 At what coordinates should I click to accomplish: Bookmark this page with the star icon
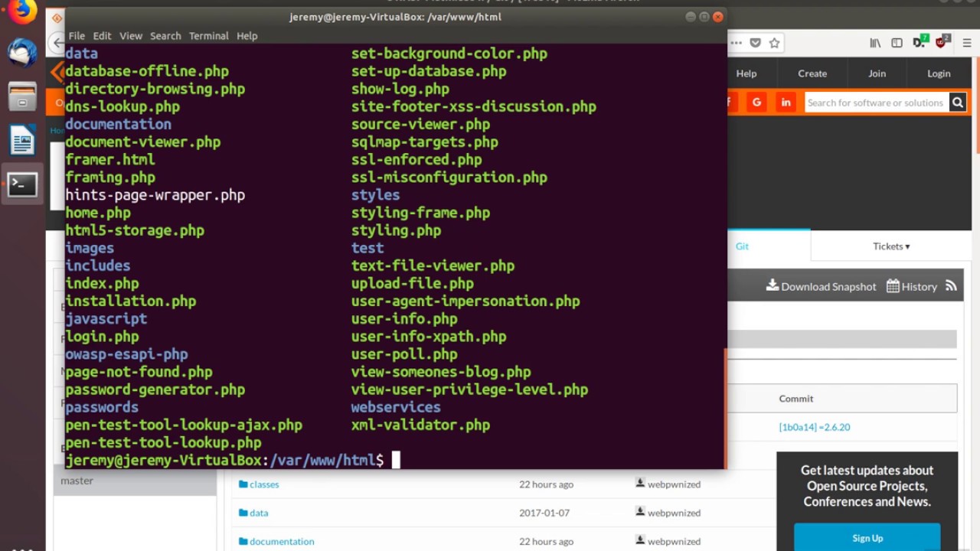(x=774, y=43)
